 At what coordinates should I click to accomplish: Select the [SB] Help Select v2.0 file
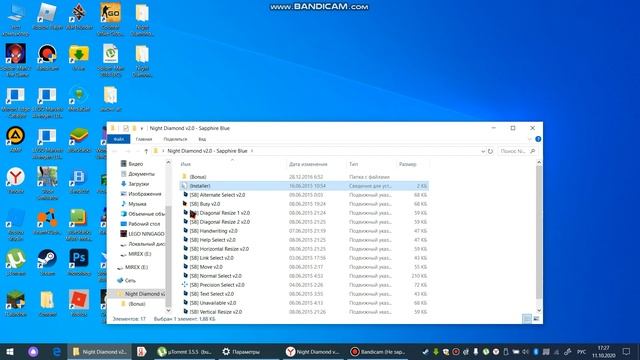click(x=304, y=240)
